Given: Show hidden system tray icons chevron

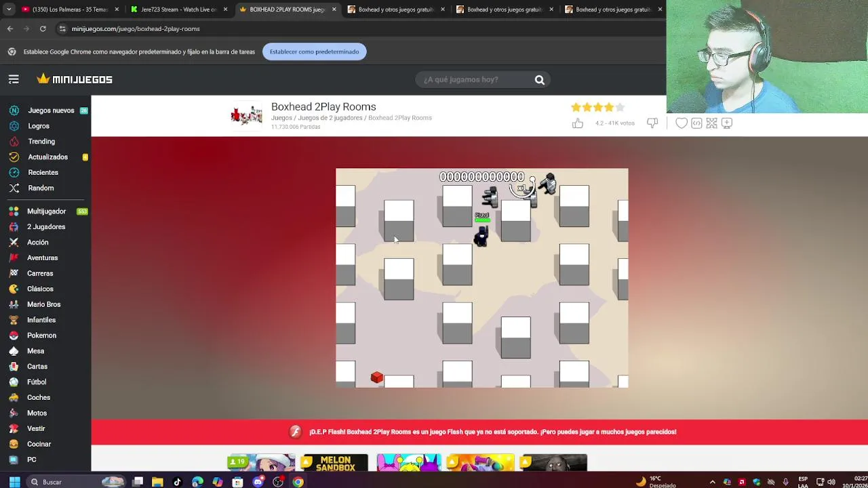Looking at the screenshot, I should pyautogui.click(x=712, y=482).
